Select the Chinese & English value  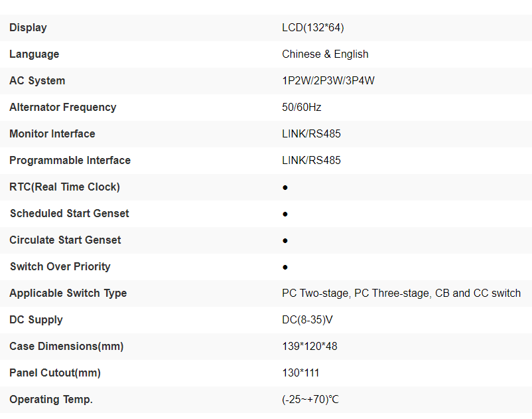point(325,54)
